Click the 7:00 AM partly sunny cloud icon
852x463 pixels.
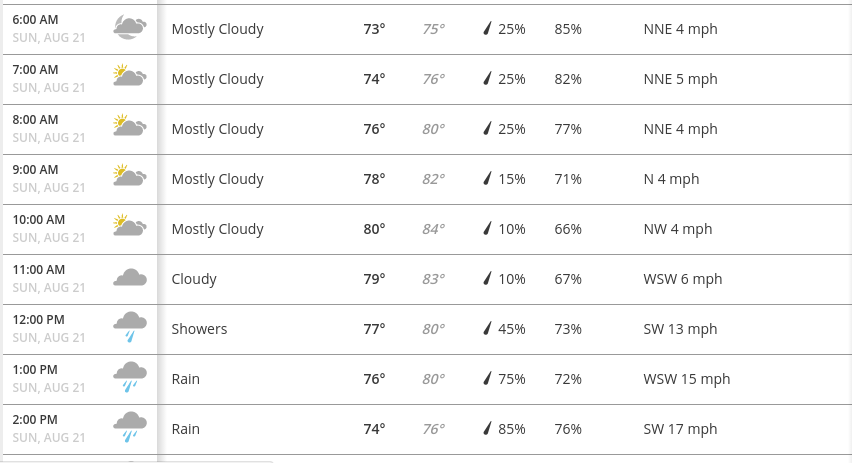click(130, 76)
